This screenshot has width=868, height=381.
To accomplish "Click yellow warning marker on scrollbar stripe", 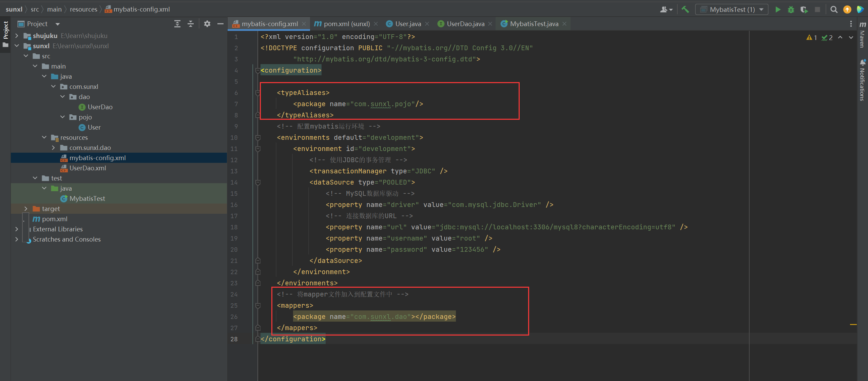I will [x=853, y=325].
